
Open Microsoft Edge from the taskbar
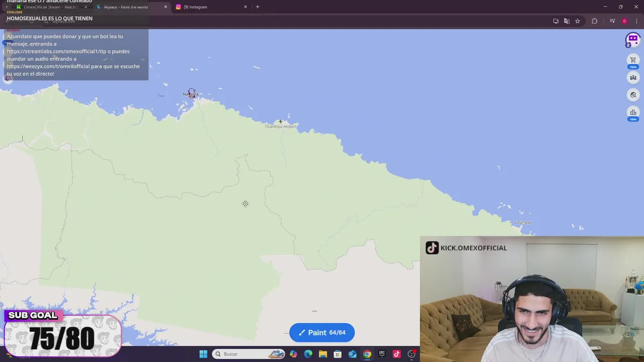point(308,354)
